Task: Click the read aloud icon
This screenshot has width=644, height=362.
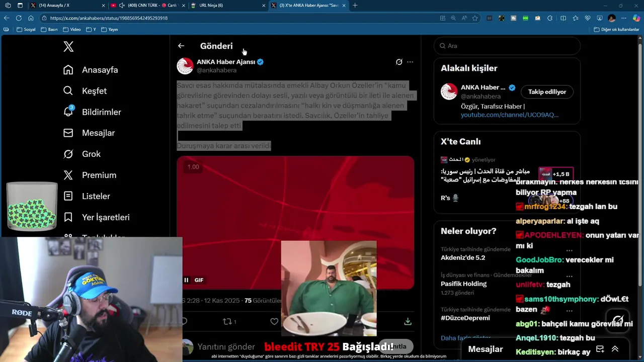Action: click(x=464, y=18)
